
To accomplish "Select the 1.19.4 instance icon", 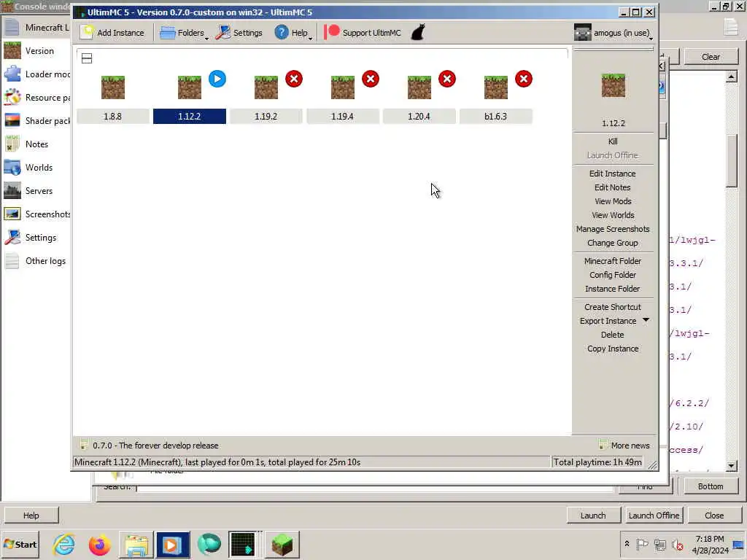I will point(343,87).
